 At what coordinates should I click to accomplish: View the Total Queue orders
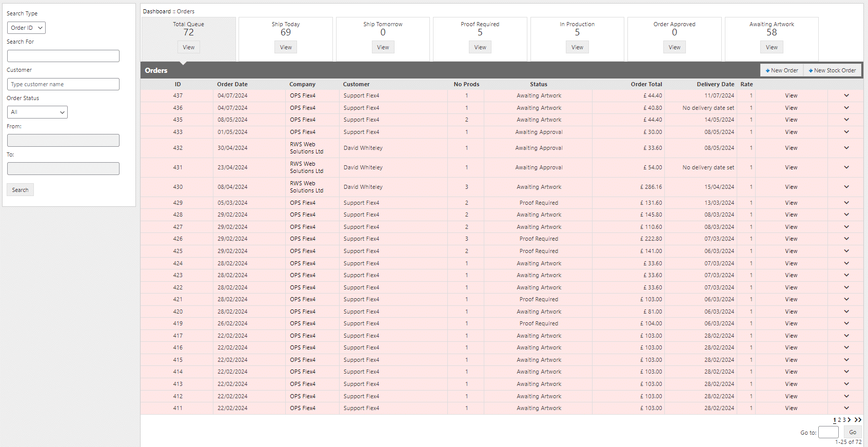pyautogui.click(x=188, y=47)
